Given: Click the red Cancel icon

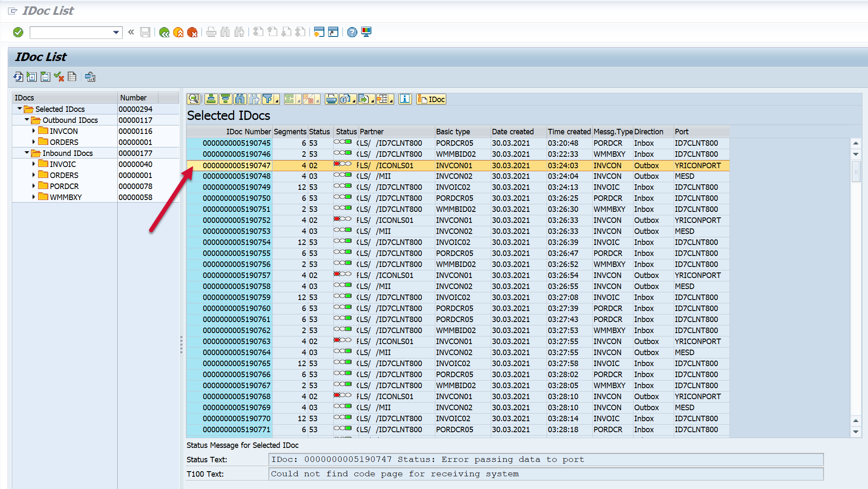Looking at the screenshot, I should click(192, 32).
